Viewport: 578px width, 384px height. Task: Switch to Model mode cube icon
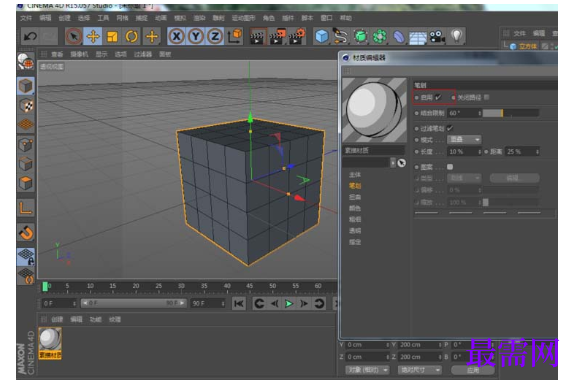[x=25, y=86]
